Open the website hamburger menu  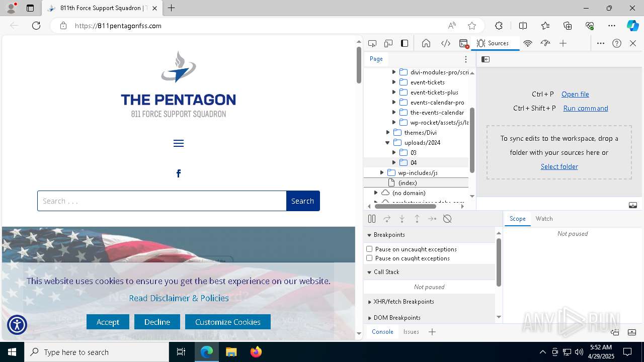[x=179, y=143]
